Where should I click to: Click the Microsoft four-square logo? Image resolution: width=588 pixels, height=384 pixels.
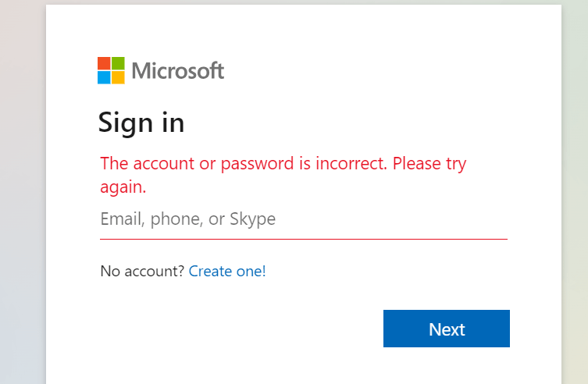tap(111, 70)
